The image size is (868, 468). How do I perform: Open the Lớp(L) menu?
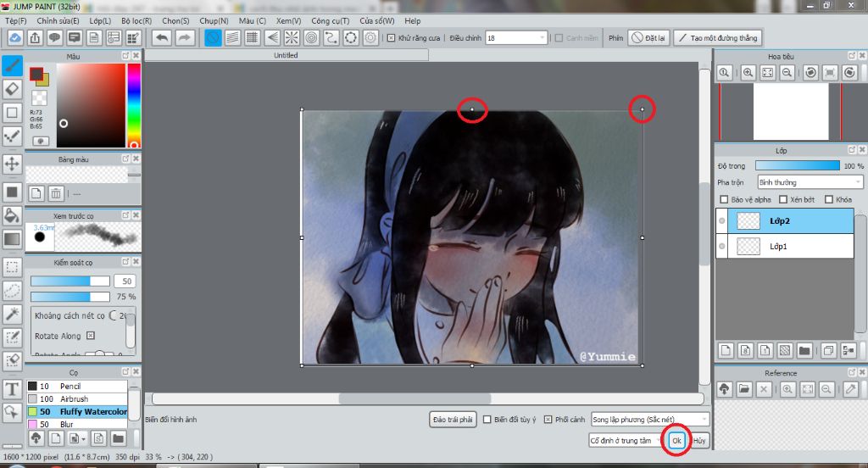(100, 21)
